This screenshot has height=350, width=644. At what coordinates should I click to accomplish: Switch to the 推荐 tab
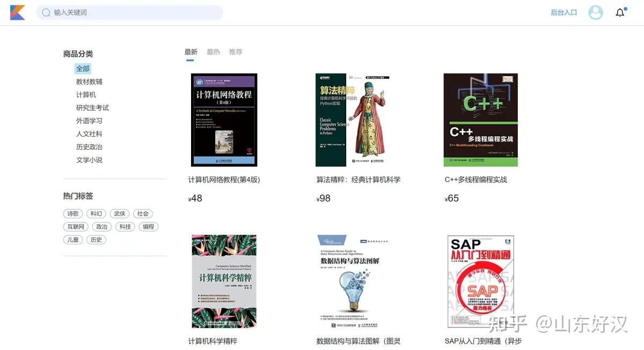pyautogui.click(x=236, y=51)
